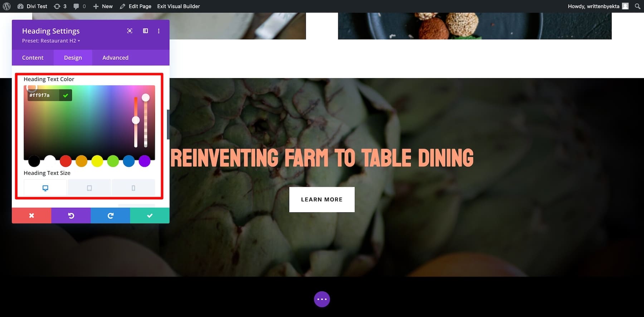The width and height of the screenshot is (644, 317).
Task: Open the search magnifier in admin bar
Action: coord(638,6)
